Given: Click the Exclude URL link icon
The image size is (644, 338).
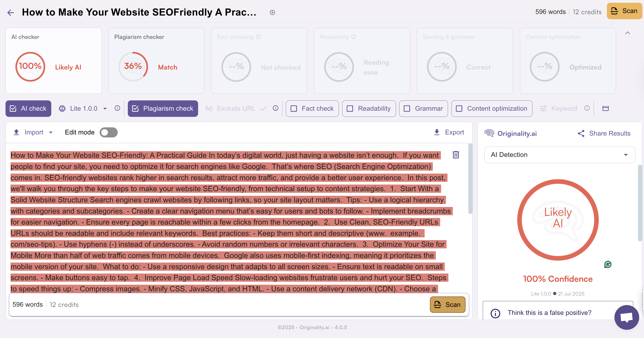Looking at the screenshot, I should (x=209, y=109).
